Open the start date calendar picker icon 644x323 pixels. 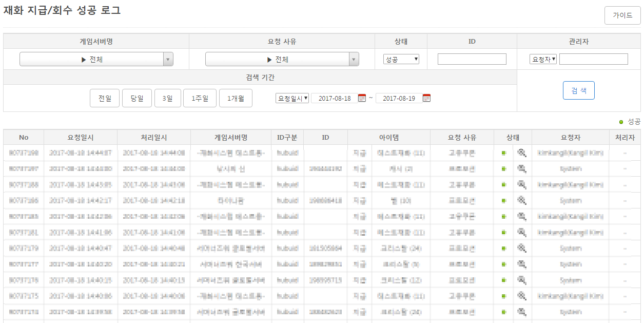point(362,98)
